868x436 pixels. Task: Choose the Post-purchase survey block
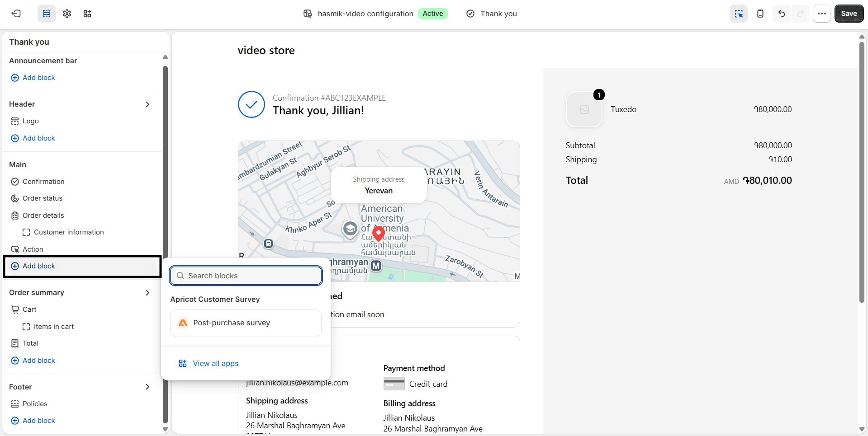pos(246,323)
